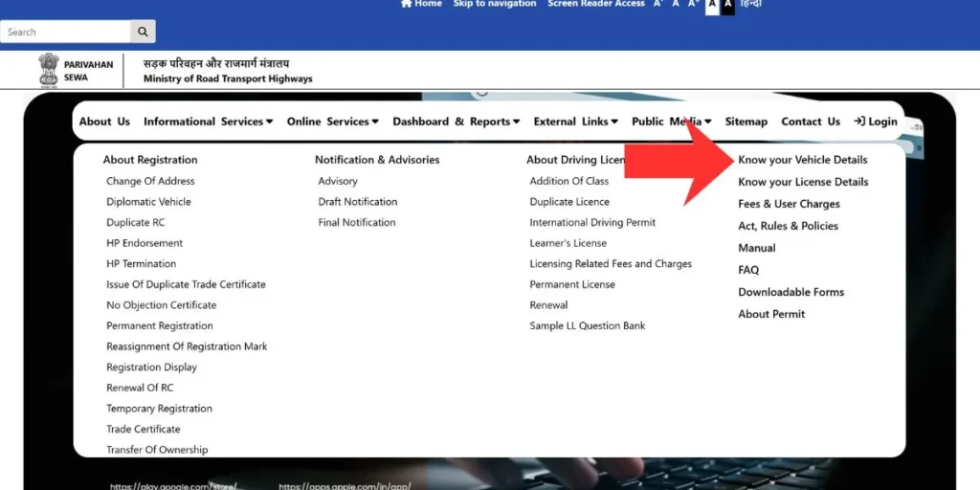Viewport: 980px width, 490px height.
Task: Click the Home icon link at top
Action: coord(421,4)
